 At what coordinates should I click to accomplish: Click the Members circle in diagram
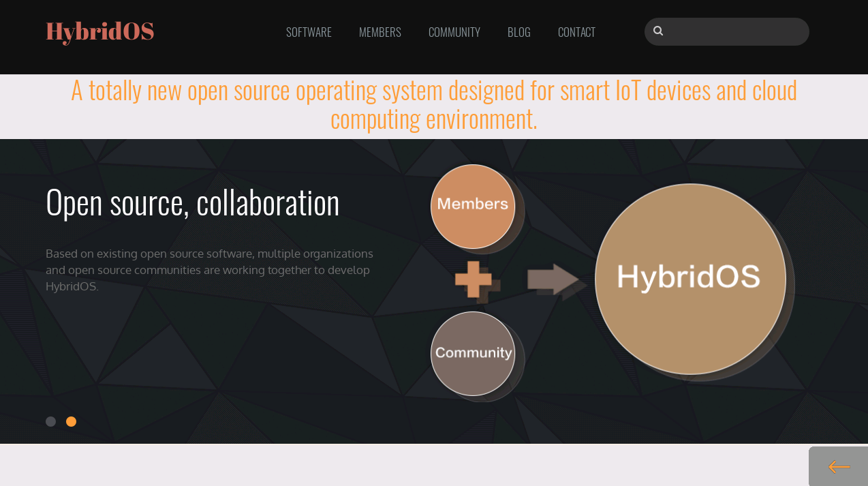click(x=474, y=207)
